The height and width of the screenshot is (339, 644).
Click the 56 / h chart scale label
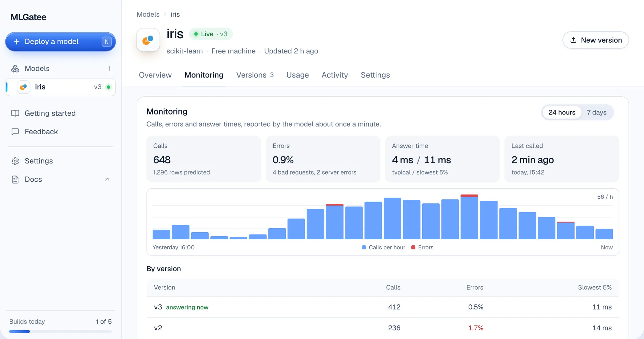tap(605, 197)
